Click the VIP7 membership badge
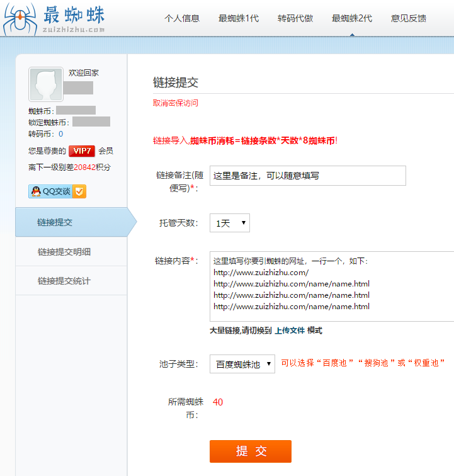This screenshot has height=476, width=454. (x=82, y=151)
